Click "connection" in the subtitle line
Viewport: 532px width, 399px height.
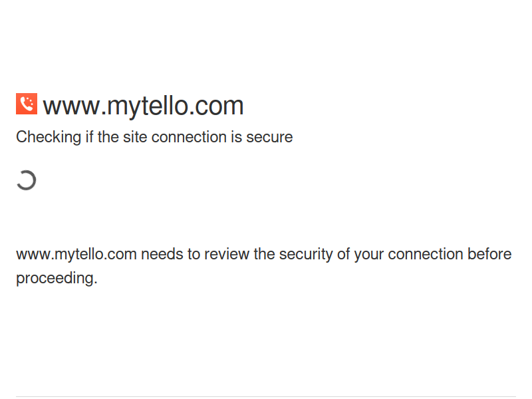tap(189, 138)
